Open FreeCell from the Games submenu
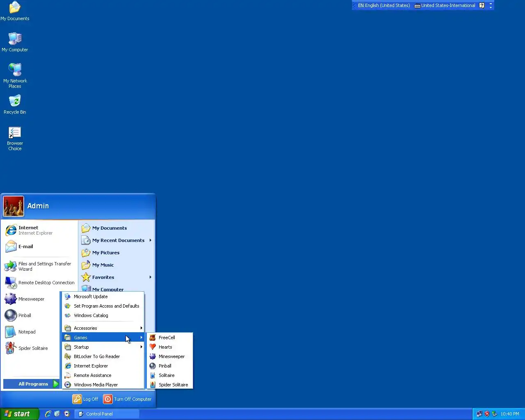This screenshot has height=420, width=525. pos(170,338)
